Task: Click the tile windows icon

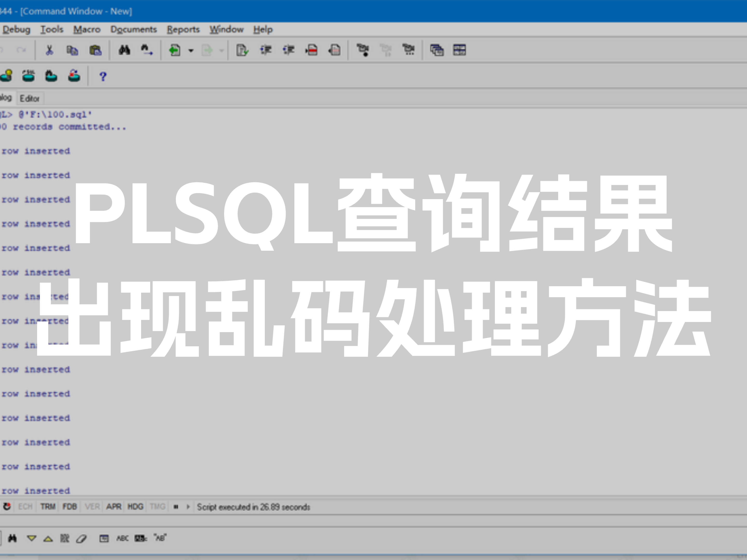Action: [x=460, y=50]
